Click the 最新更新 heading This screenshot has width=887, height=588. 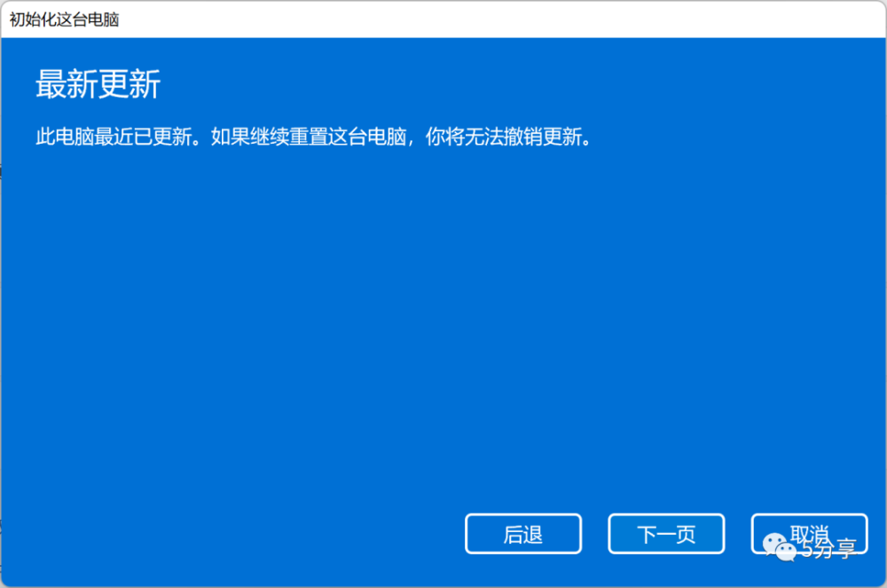click(98, 84)
